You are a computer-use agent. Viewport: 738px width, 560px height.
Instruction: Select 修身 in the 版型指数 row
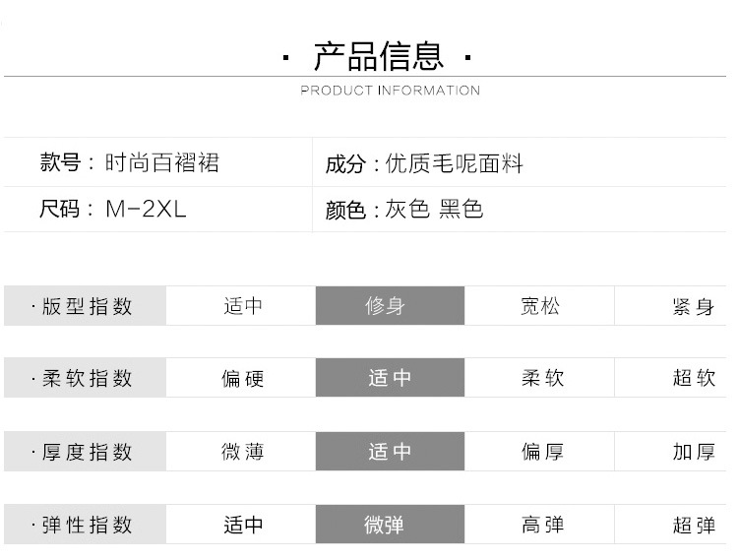click(390, 306)
